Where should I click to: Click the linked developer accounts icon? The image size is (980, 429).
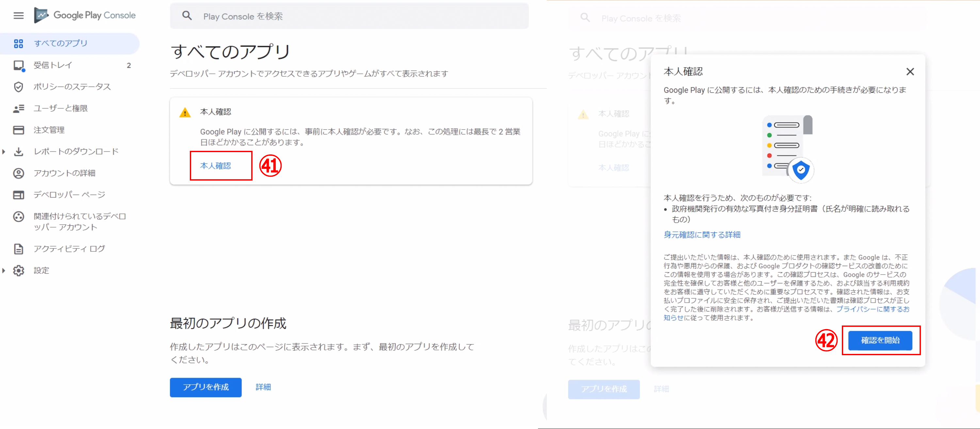18,217
